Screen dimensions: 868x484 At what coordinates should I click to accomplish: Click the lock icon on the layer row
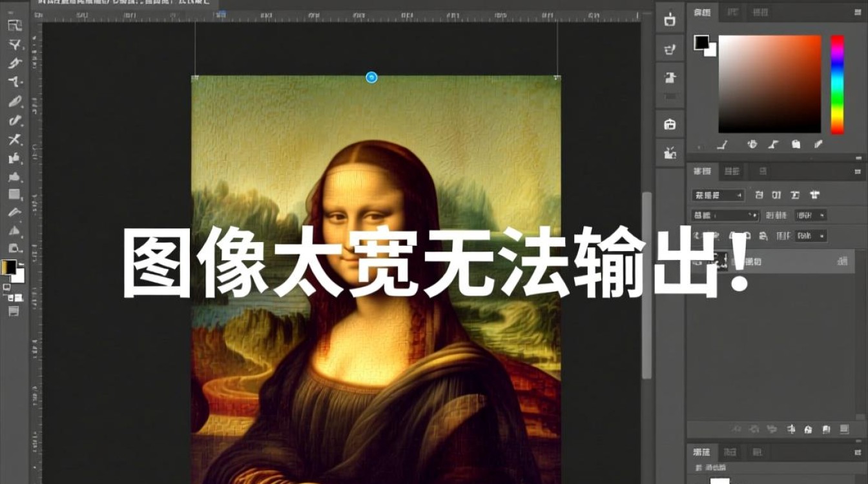point(843,261)
